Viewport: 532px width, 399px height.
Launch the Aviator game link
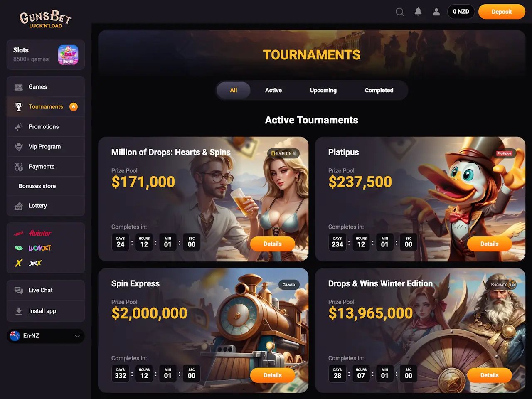click(33, 233)
